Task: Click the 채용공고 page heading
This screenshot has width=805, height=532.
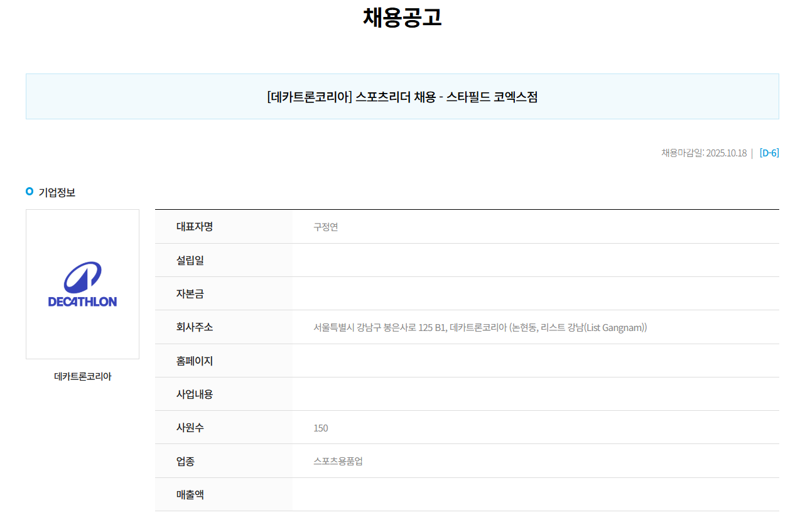Action: 402,17
